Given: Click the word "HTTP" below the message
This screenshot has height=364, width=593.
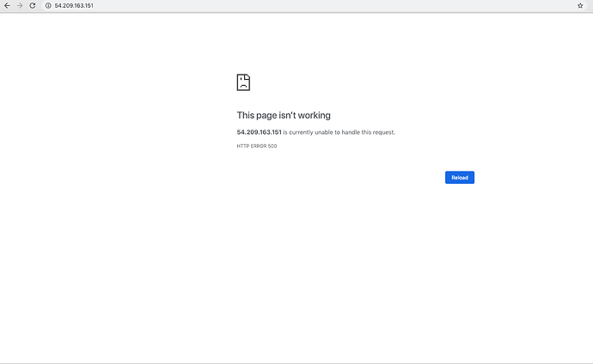Looking at the screenshot, I should [243, 146].
